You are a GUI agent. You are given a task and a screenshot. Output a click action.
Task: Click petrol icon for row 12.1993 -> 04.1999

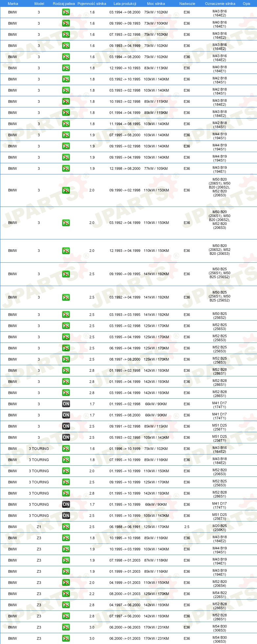tap(66, 251)
